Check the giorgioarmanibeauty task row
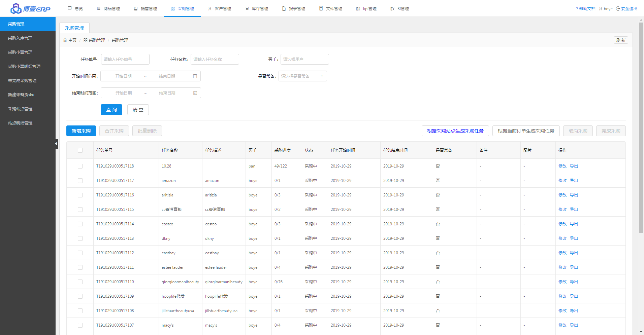This screenshot has width=644, height=335. point(80,282)
